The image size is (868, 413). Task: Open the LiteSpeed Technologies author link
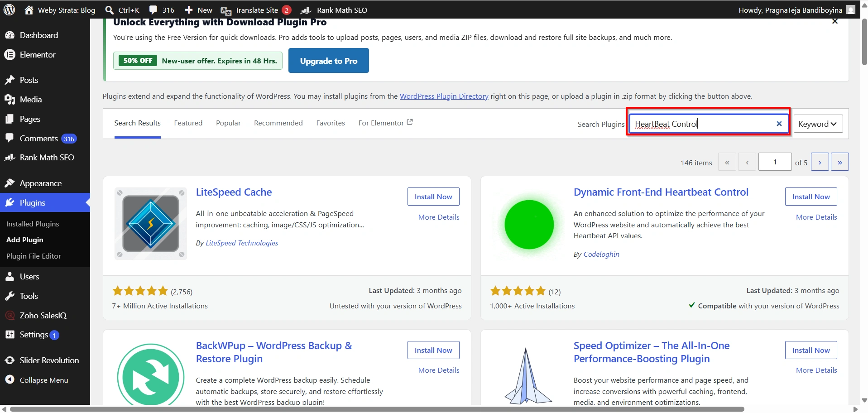[x=242, y=243]
